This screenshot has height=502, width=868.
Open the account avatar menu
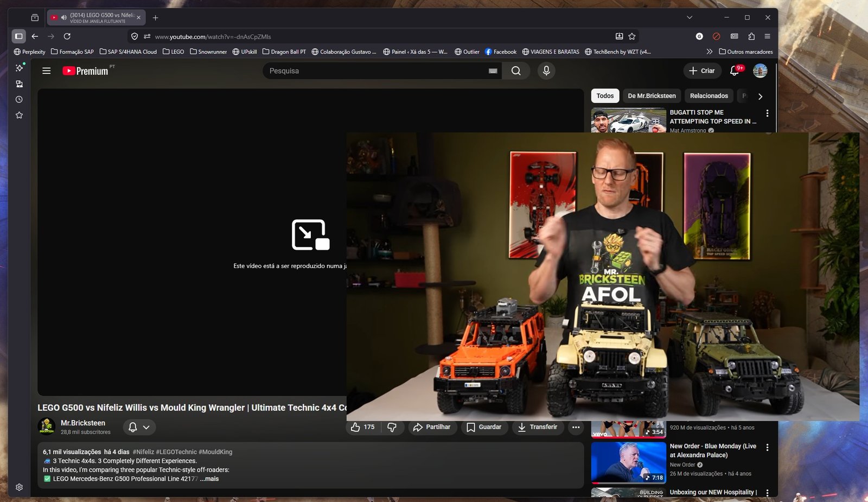(x=760, y=71)
